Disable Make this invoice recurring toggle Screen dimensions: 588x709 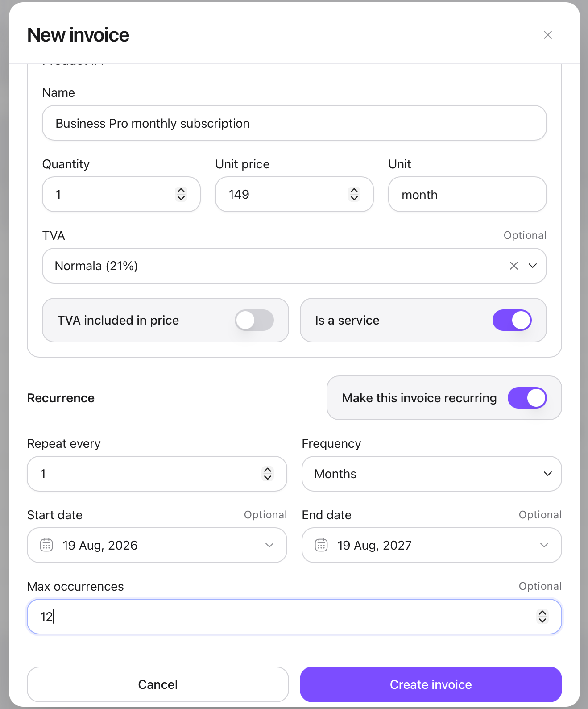click(527, 398)
